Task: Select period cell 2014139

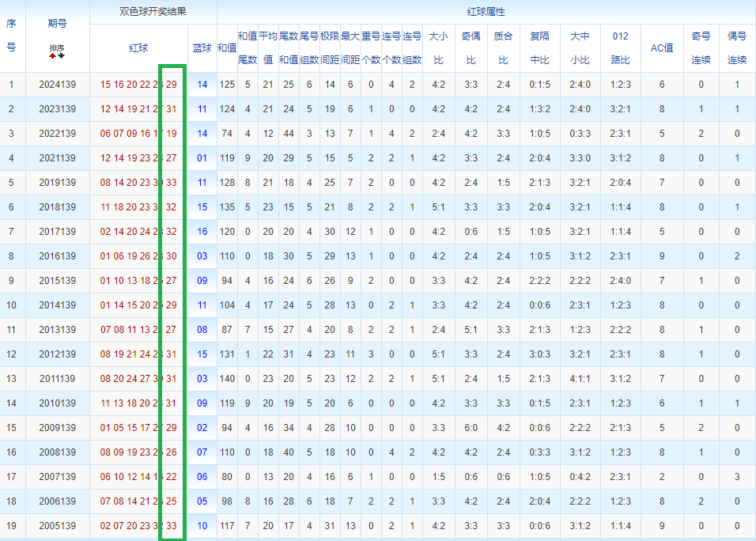Action: coord(58,305)
